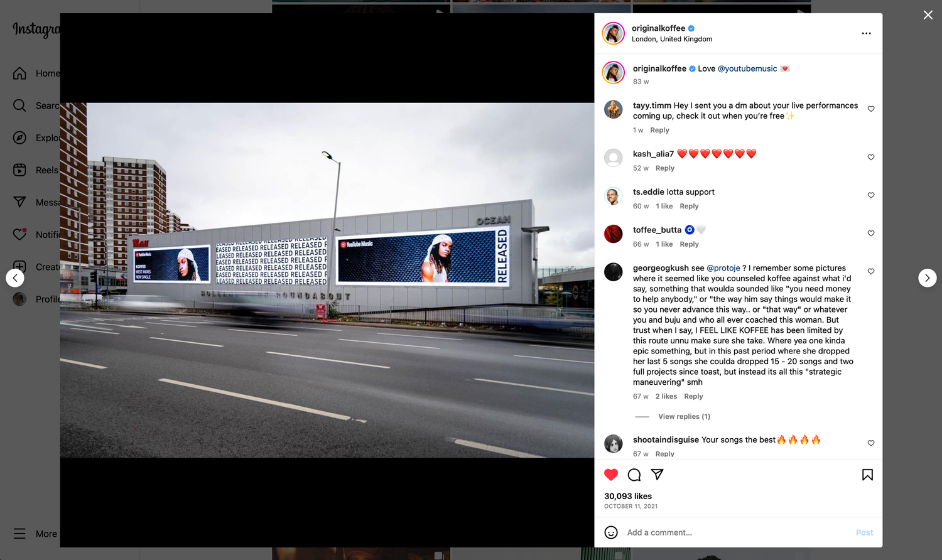The image size is (942, 560).
Task: Like the comment by tayy.timm
Action: click(x=871, y=109)
